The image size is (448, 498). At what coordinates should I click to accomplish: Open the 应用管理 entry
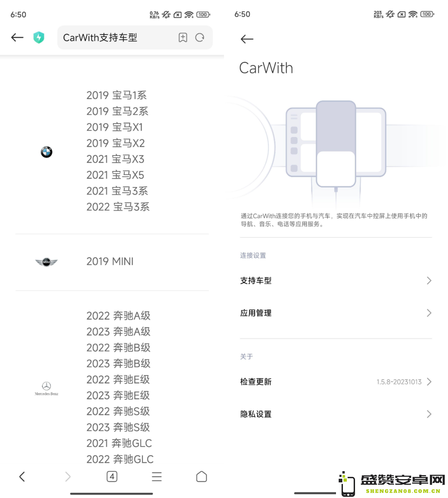(x=336, y=313)
